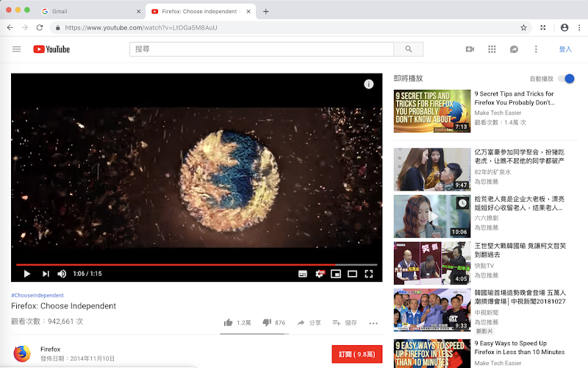Screen dimensions: 588x368
Task: Open the upload video camera icon
Action: tap(470, 49)
